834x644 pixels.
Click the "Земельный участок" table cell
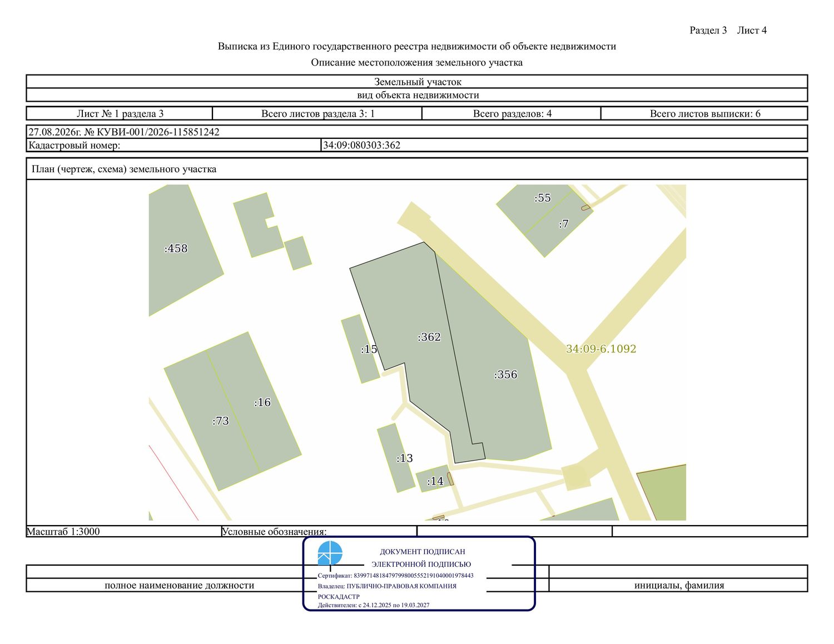pos(418,82)
